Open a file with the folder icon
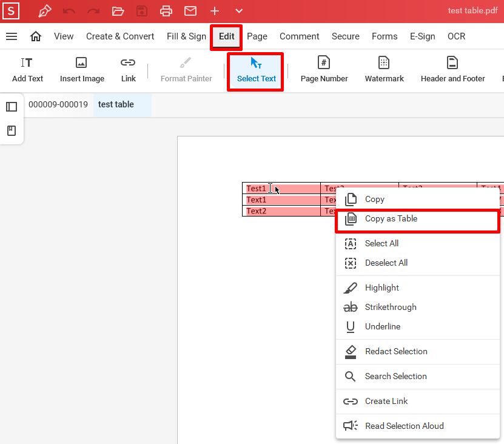 pyautogui.click(x=118, y=12)
